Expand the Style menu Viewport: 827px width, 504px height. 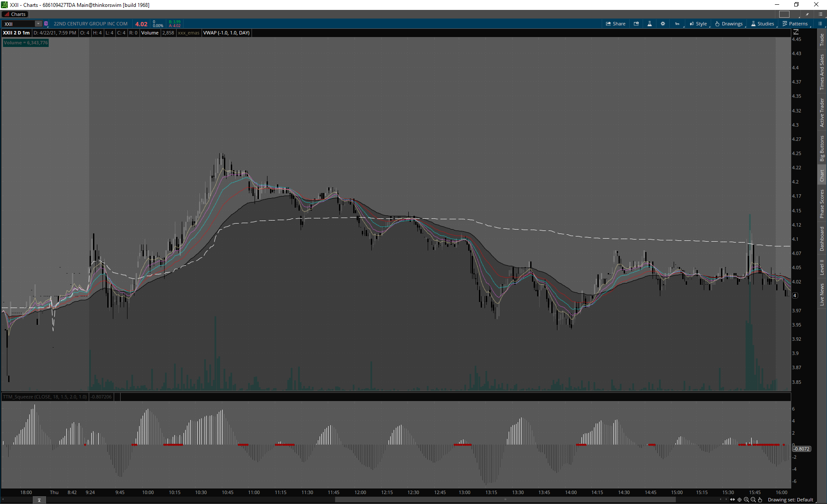[x=698, y=24]
